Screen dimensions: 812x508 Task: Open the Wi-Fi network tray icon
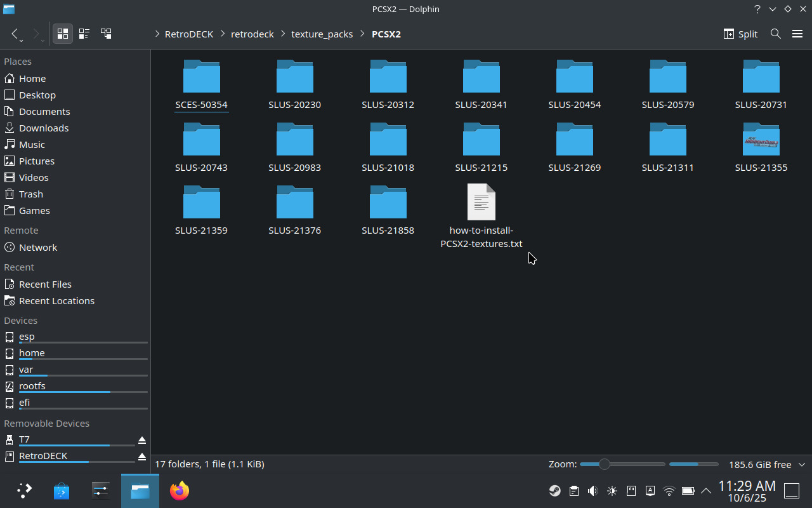coord(669,491)
